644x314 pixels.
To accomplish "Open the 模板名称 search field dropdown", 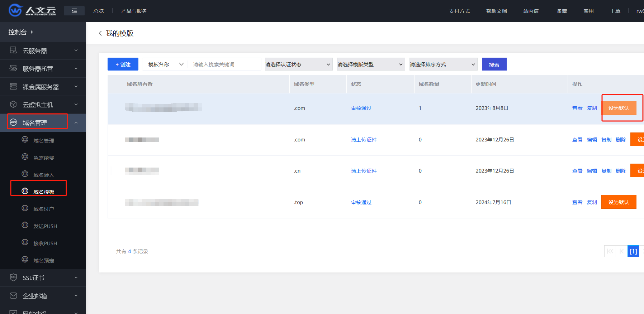I will (166, 64).
